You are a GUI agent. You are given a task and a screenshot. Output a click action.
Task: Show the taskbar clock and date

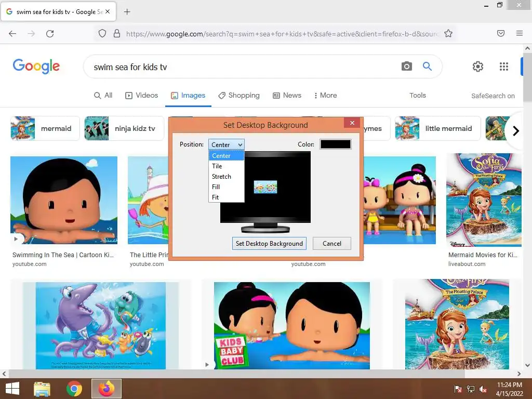click(509, 389)
